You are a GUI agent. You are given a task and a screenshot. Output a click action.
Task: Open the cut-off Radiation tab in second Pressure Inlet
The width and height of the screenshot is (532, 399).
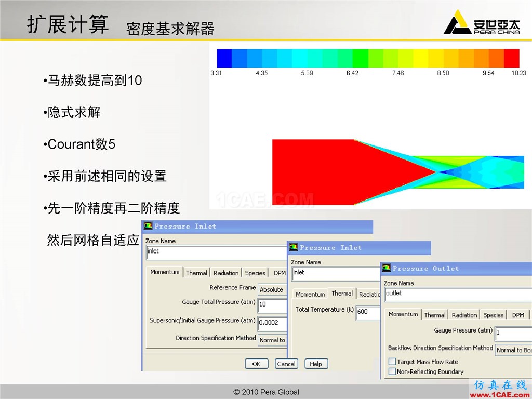pyautogui.click(x=369, y=294)
